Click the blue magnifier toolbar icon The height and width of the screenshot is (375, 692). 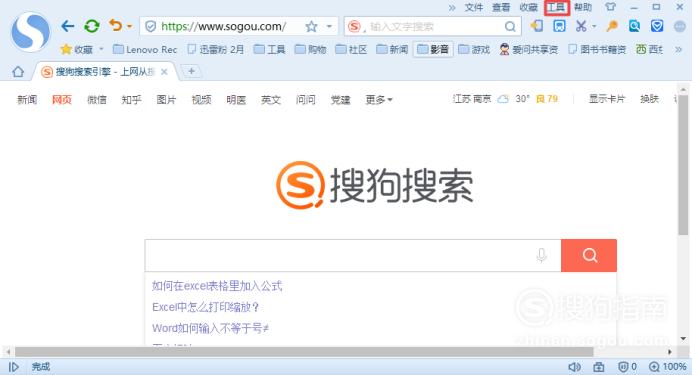point(635,26)
